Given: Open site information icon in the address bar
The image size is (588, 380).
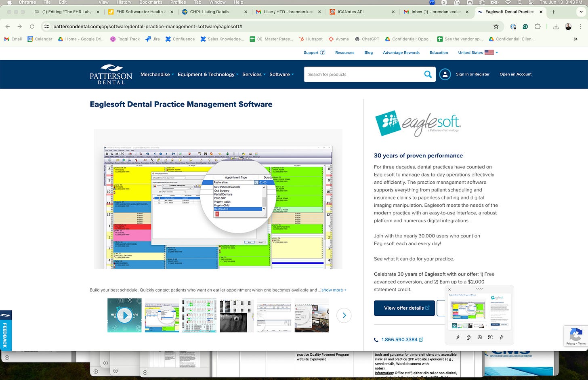Looking at the screenshot, I should pos(46,26).
